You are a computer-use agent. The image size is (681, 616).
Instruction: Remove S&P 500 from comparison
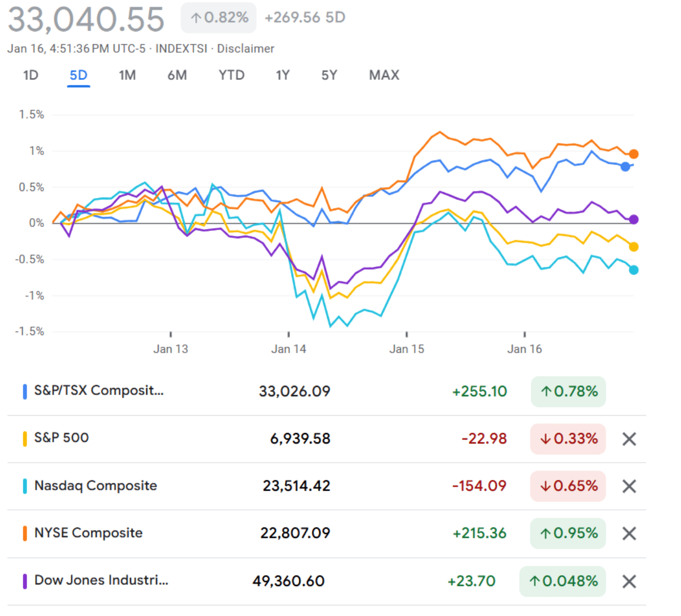pos(629,439)
